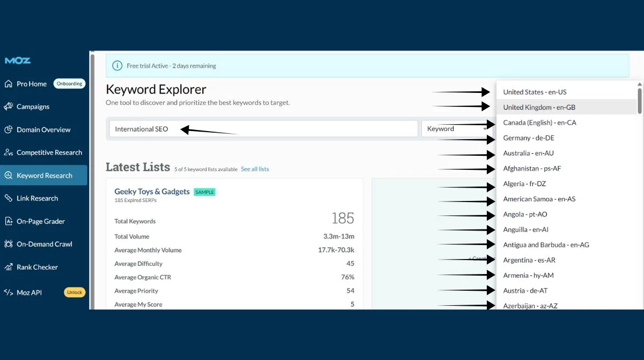Open Link Research section

point(37,198)
